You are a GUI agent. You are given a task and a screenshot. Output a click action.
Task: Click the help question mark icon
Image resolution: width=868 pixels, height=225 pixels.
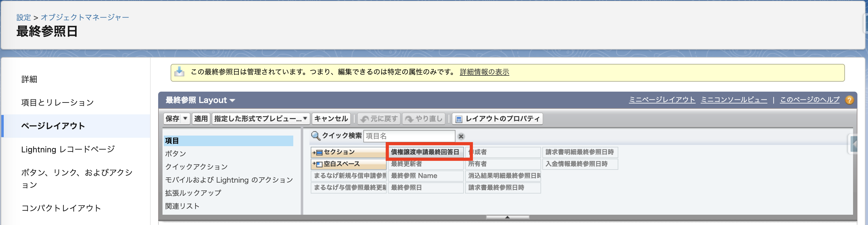pos(849,100)
